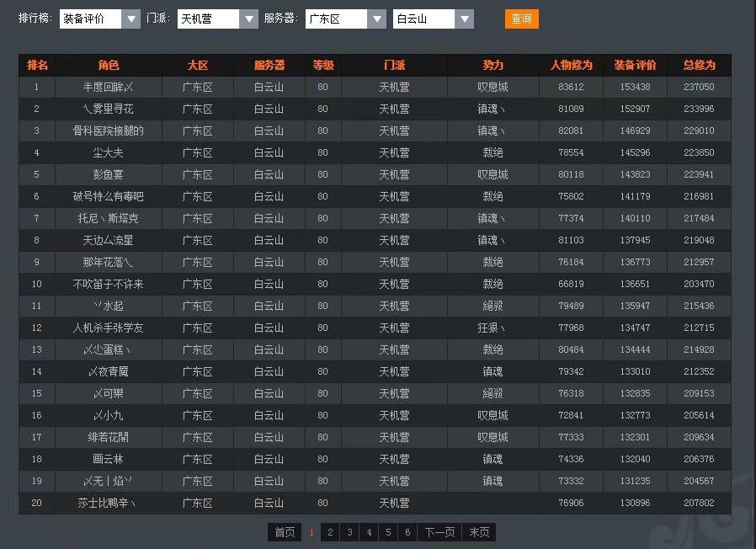
Task: Select page 4 in pagination
Action: pyautogui.click(x=369, y=532)
